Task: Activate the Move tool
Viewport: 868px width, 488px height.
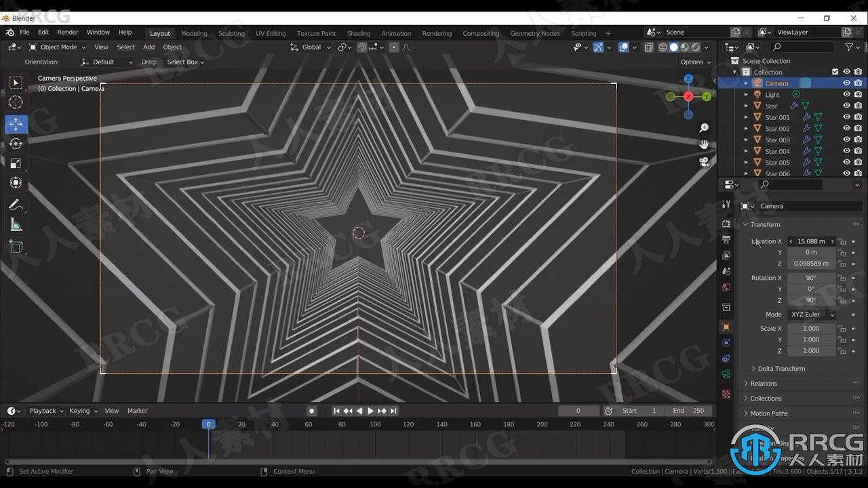Action: [x=16, y=124]
